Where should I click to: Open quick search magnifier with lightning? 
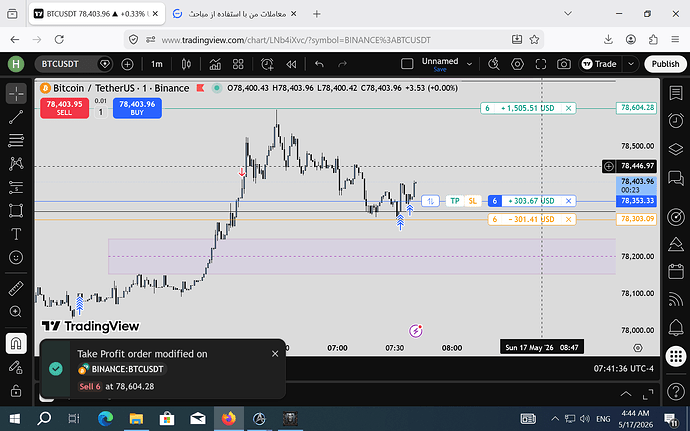pyautogui.click(x=494, y=64)
